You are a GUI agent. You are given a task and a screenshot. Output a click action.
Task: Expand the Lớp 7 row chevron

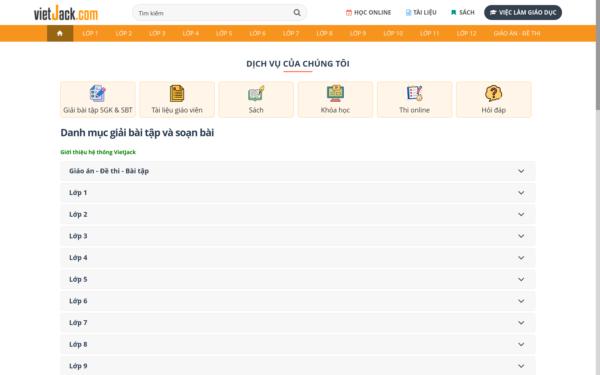tap(521, 323)
